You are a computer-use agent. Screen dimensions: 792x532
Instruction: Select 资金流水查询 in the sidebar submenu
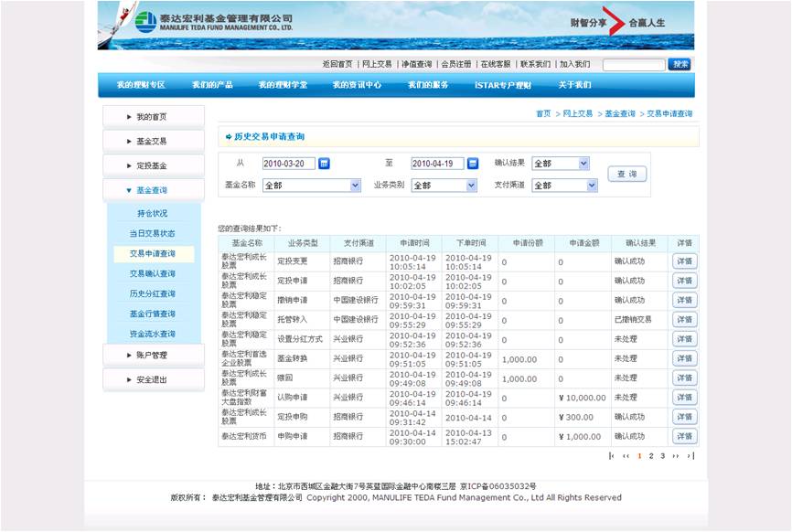153,335
